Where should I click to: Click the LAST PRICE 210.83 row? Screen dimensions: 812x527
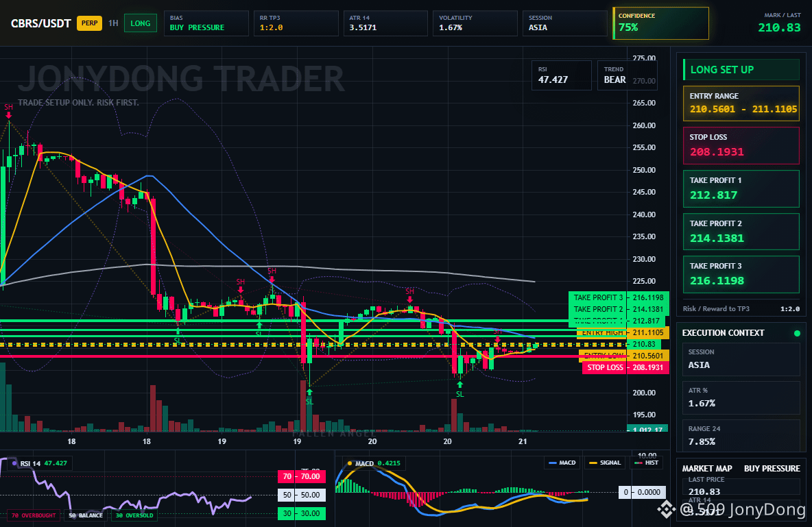[x=741, y=486]
